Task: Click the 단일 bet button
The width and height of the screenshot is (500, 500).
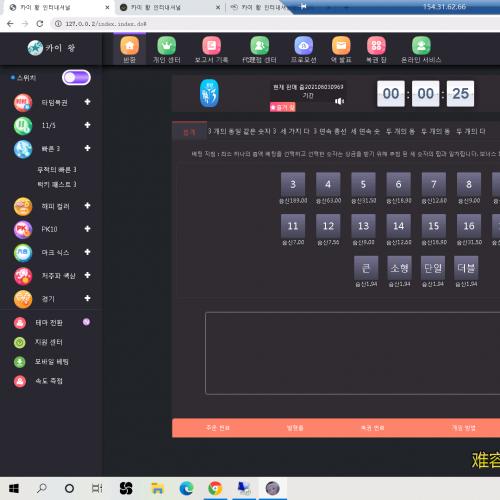Action: (x=433, y=268)
